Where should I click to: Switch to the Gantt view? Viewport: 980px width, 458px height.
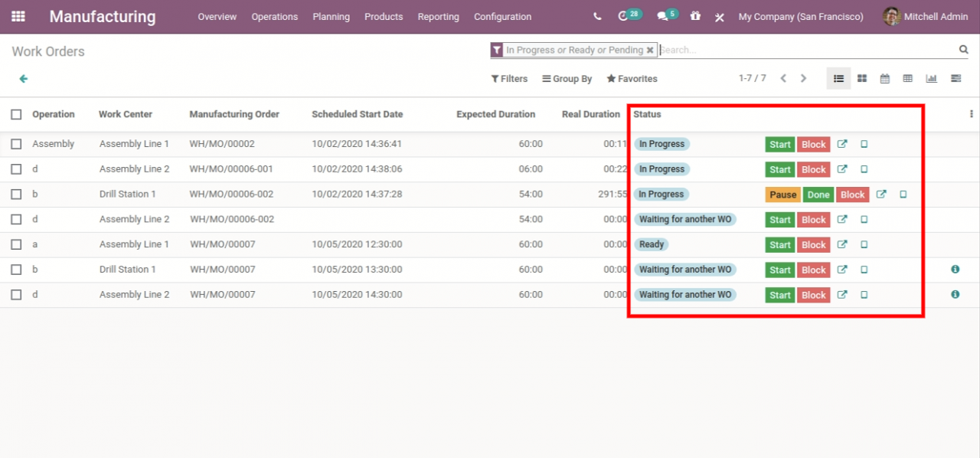coord(955,78)
